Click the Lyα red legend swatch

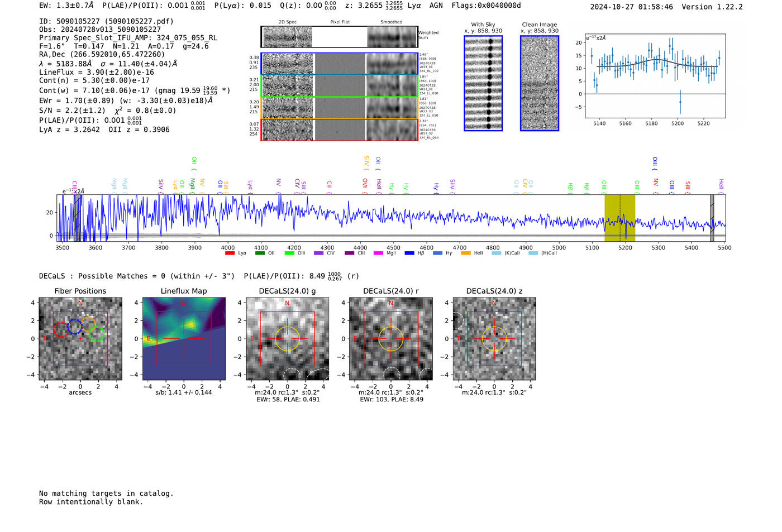tap(230, 253)
